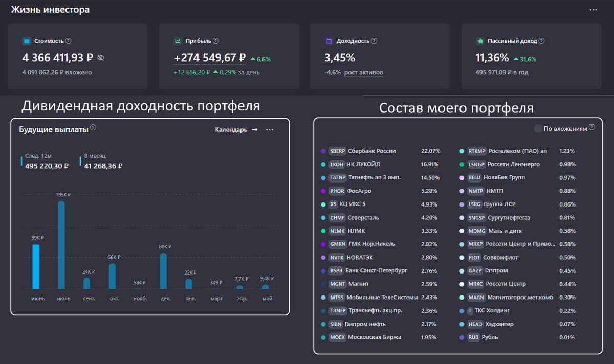The height and width of the screenshot is (364, 614).
Task: Click the profit value +274 549,67 ₽
Action: click(x=210, y=58)
